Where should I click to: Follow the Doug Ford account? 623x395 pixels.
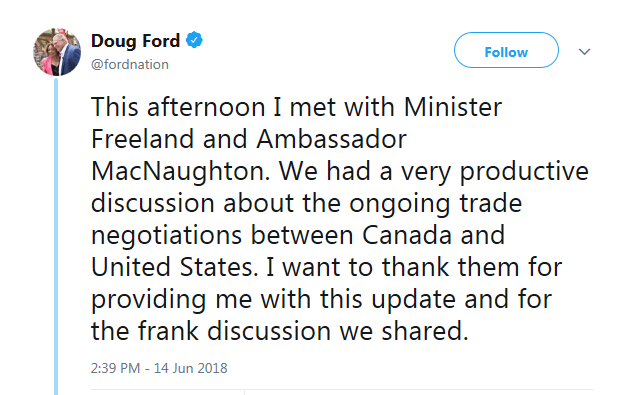(x=506, y=50)
